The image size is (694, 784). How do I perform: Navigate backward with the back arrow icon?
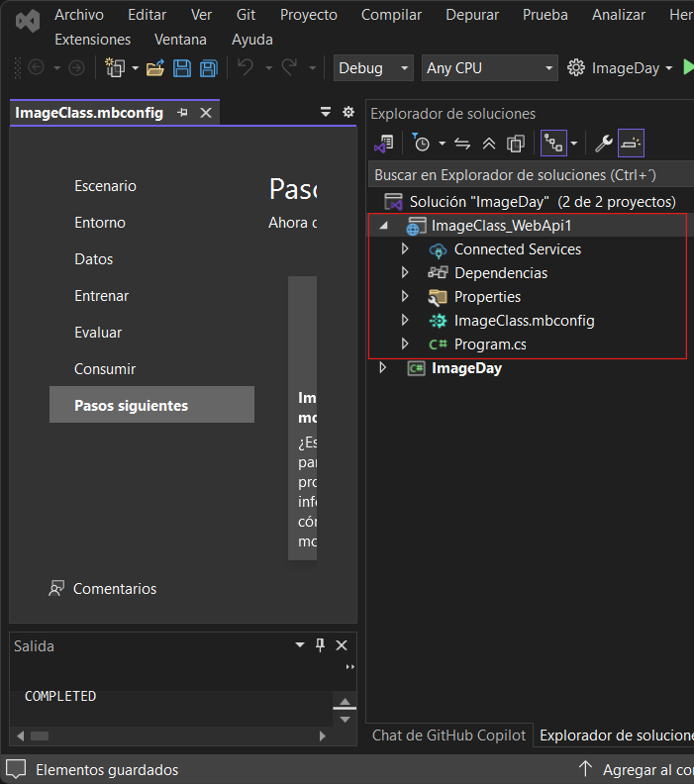(36, 67)
